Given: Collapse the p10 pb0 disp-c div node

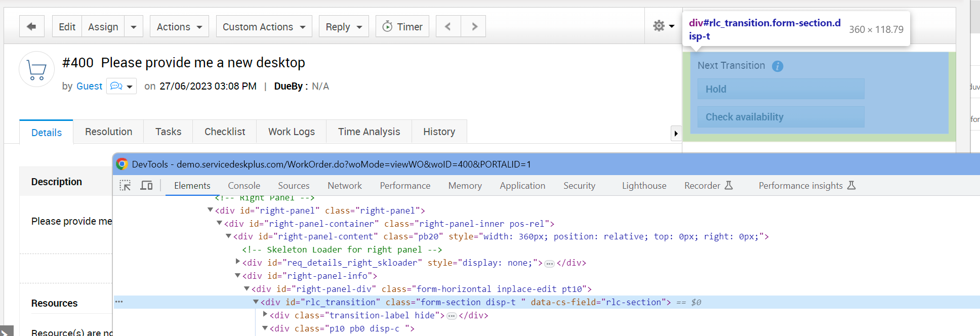Looking at the screenshot, I should point(265,328).
